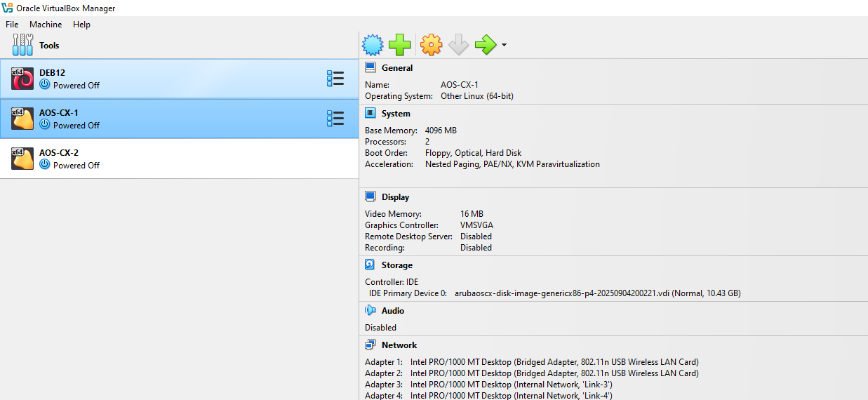The image size is (868, 400).
Task: Click the General section header
Action: point(397,68)
